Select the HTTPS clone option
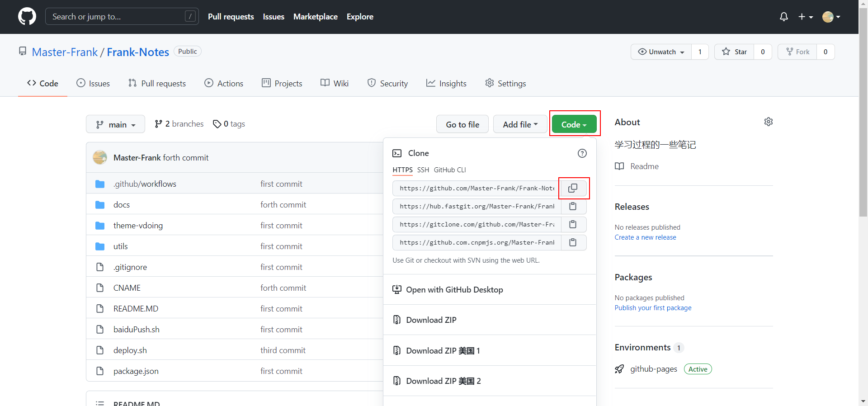This screenshot has width=868, height=406. point(402,170)
